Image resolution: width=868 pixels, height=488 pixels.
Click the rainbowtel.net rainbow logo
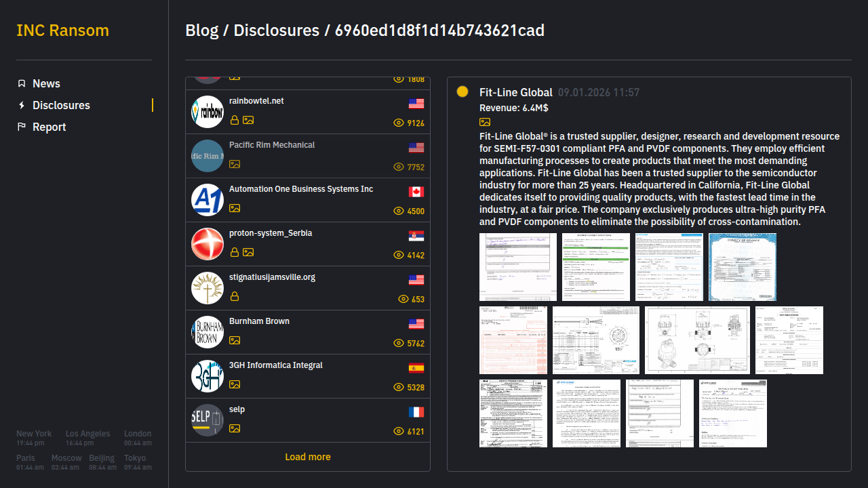(x=208, y=112)
